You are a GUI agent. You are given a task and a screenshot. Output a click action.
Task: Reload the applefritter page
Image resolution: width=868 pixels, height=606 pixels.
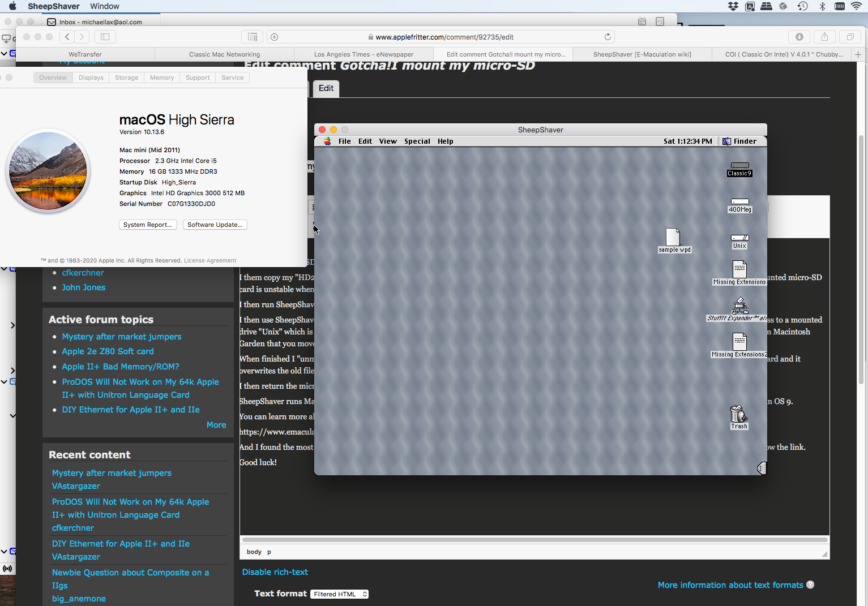608,37
